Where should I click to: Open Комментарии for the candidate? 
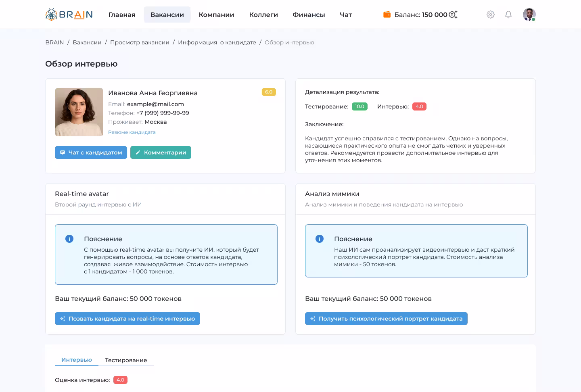161,152
